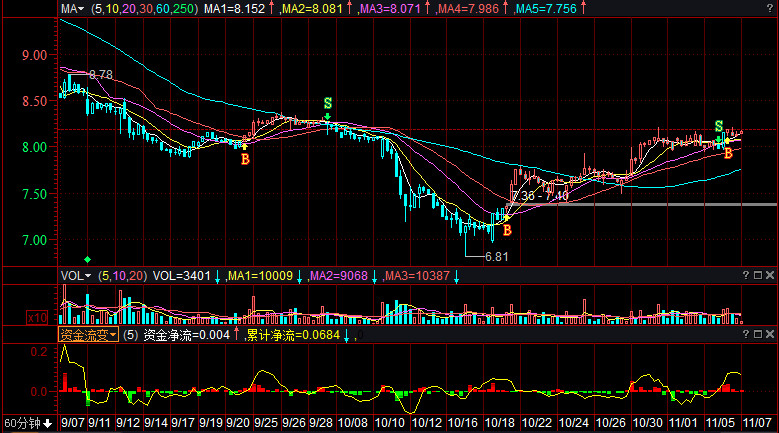
Task: Close the 资金流变 sub-panel
Action: [x=771, y=335]
